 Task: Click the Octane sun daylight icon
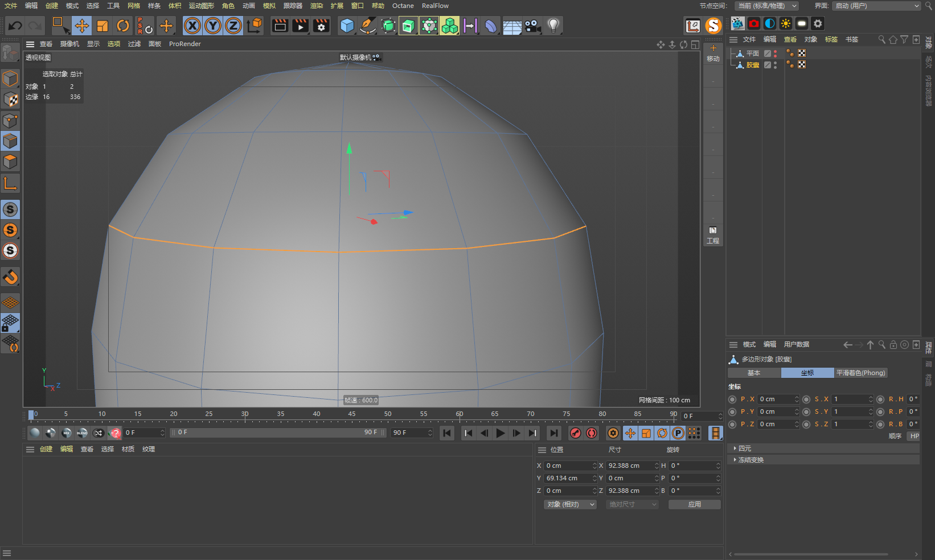[x=786, y=23]
